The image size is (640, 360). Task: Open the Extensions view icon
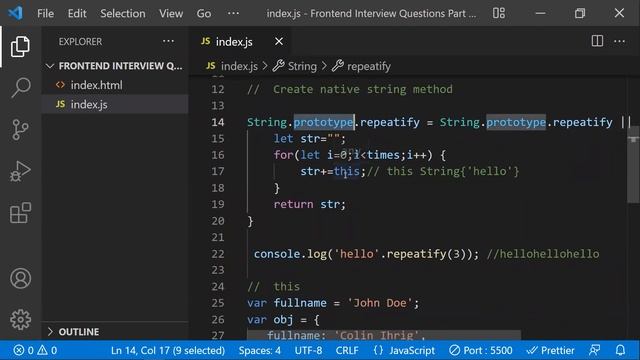coord(20,213)
